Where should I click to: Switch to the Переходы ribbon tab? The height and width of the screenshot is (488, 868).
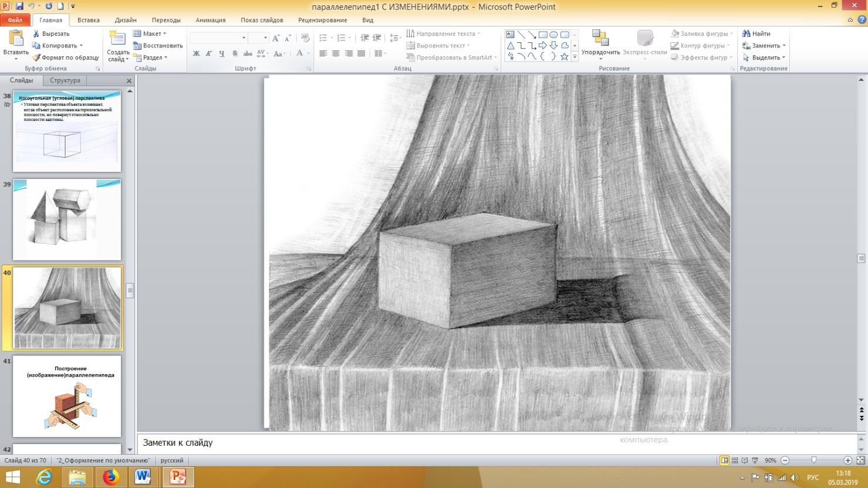[x=166, y=20]
